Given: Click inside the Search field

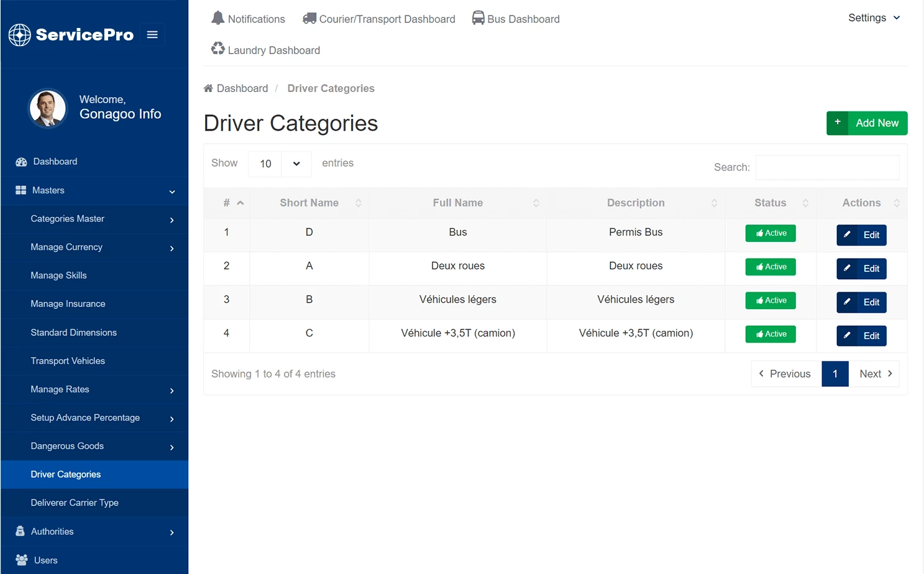Looking at the screenshot, I should (x=826, y=167).
